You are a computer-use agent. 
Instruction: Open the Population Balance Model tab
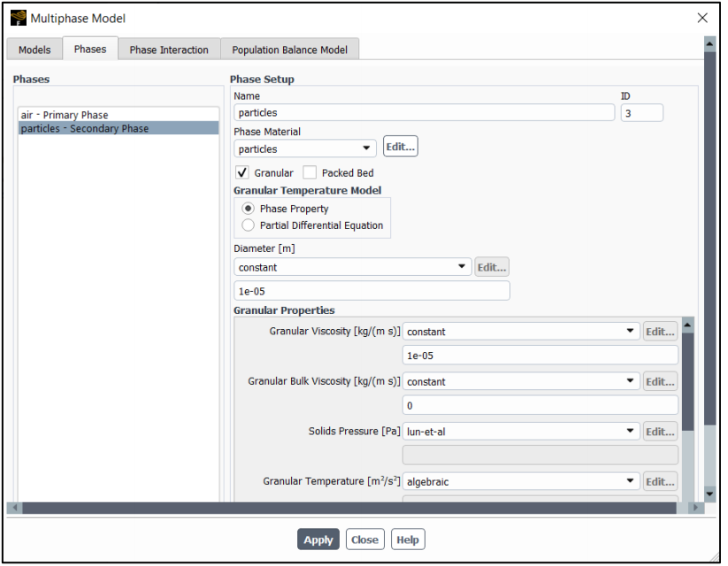(x=290, y=50)
